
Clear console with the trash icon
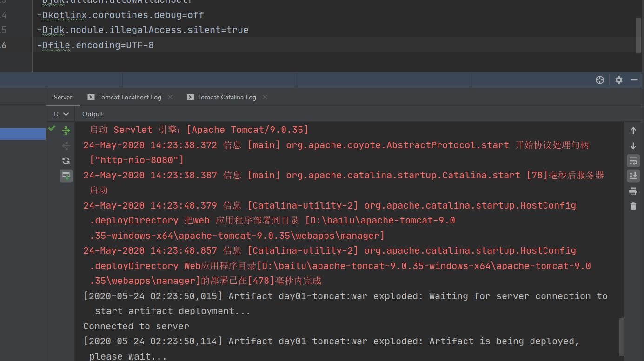coord(633,206)
